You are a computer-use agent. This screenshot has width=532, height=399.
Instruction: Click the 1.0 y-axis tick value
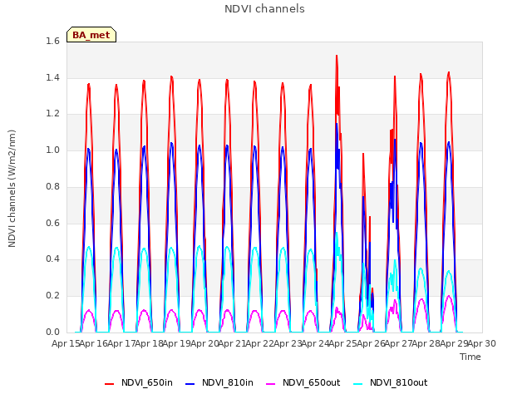tap(52, 150)
